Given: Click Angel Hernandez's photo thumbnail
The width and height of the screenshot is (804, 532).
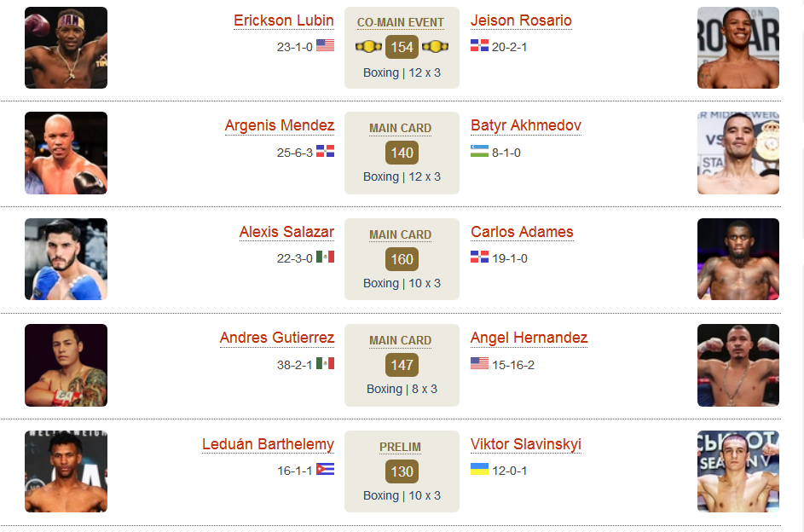Looking at the screenshot, I should coord(738,366).
